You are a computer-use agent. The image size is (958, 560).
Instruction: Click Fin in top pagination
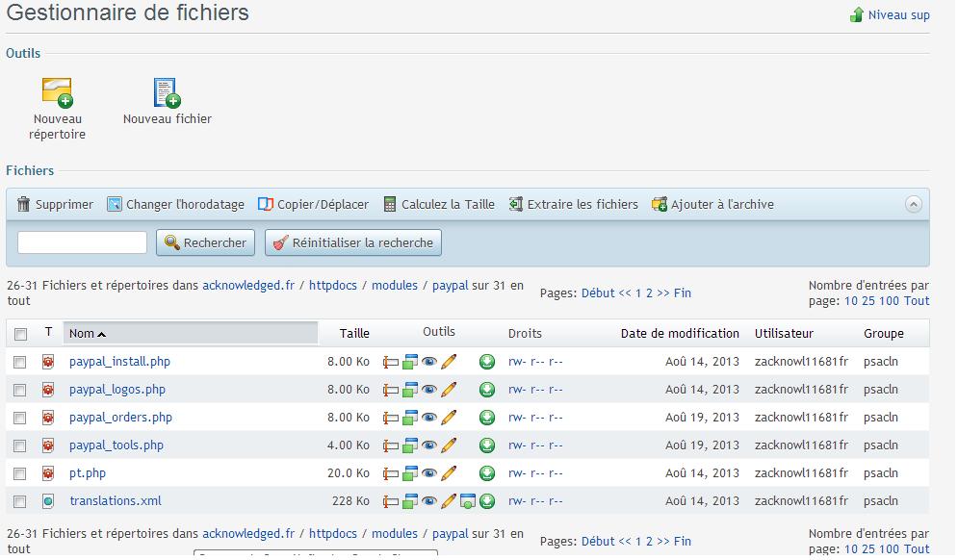point(683,293)
